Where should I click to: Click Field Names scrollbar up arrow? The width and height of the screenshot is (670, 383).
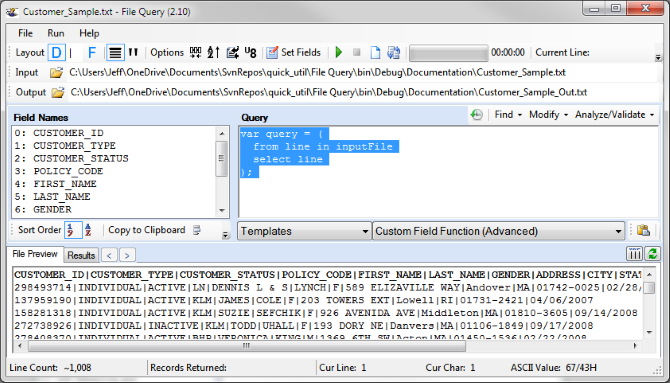(x=222, y=133)
